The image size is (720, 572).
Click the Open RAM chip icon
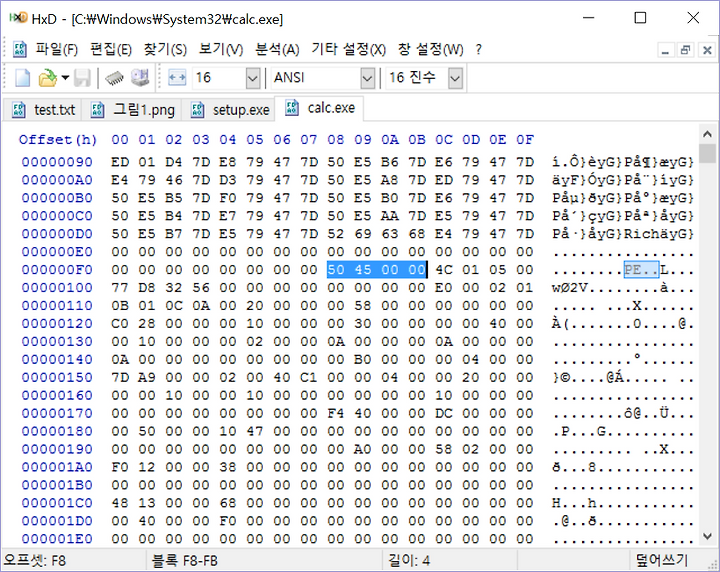(114, 78)
